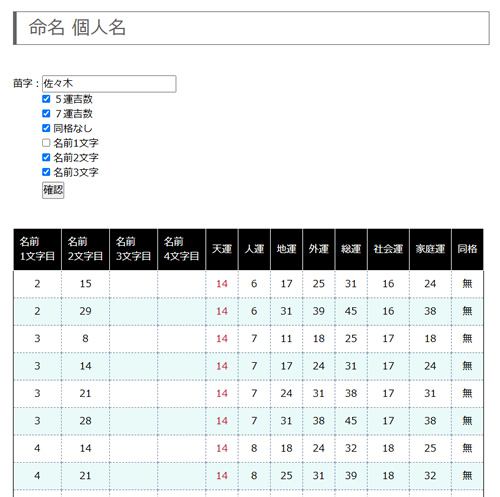Click the 名前 1文字目 column header
The width and height of the screenshot is (500, 497).
pyautogui.click(x=37, y=249)
